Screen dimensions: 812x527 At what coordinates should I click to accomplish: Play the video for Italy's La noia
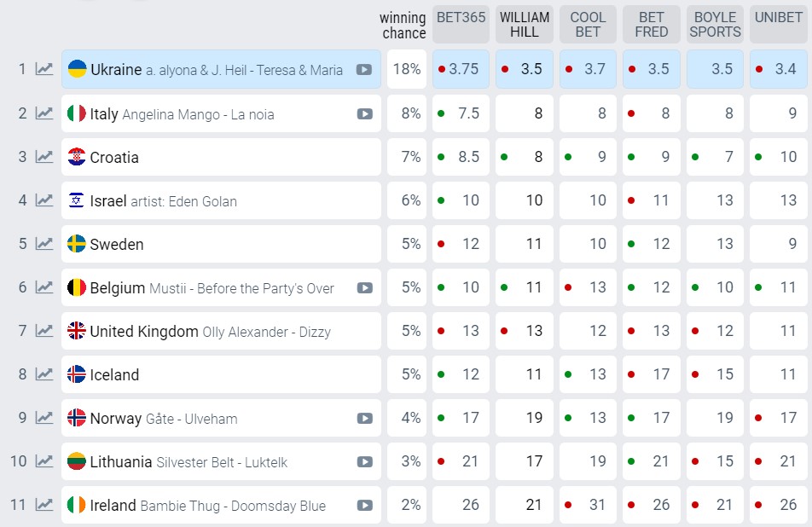click(x=364, y=113)
